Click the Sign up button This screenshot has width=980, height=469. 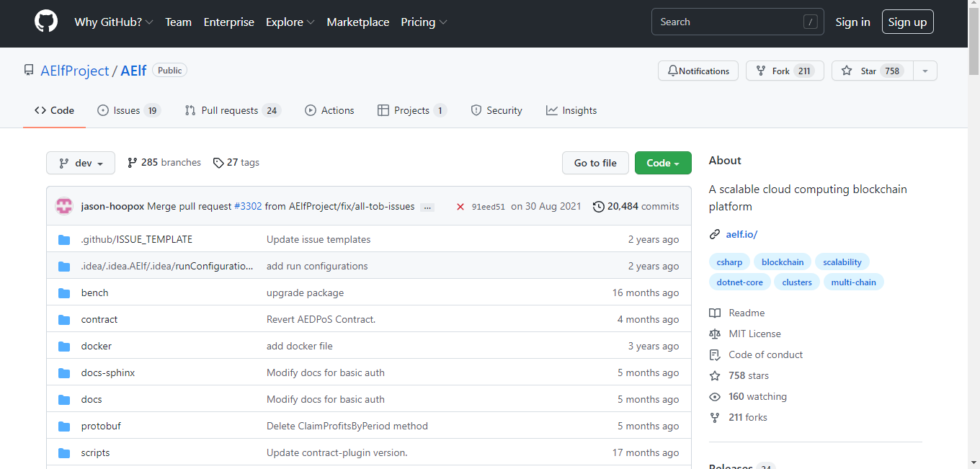[x=908, y=22]
